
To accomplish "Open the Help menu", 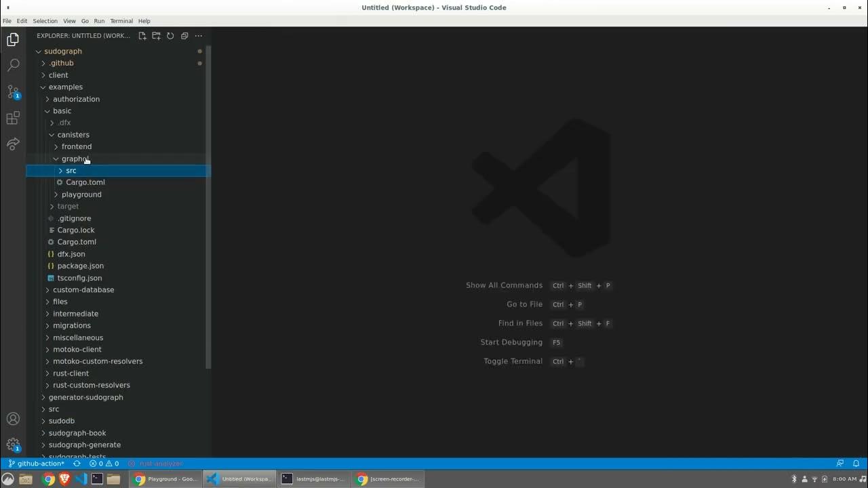I will [144, 21].
